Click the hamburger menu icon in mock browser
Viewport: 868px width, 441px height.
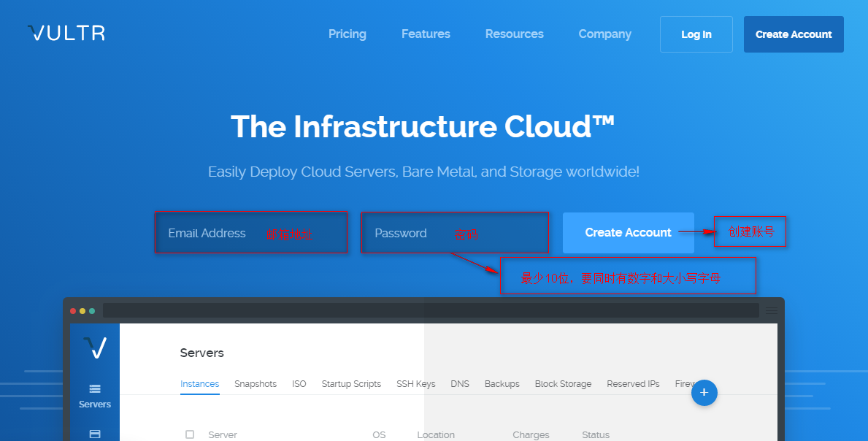[x=771, y=311]
